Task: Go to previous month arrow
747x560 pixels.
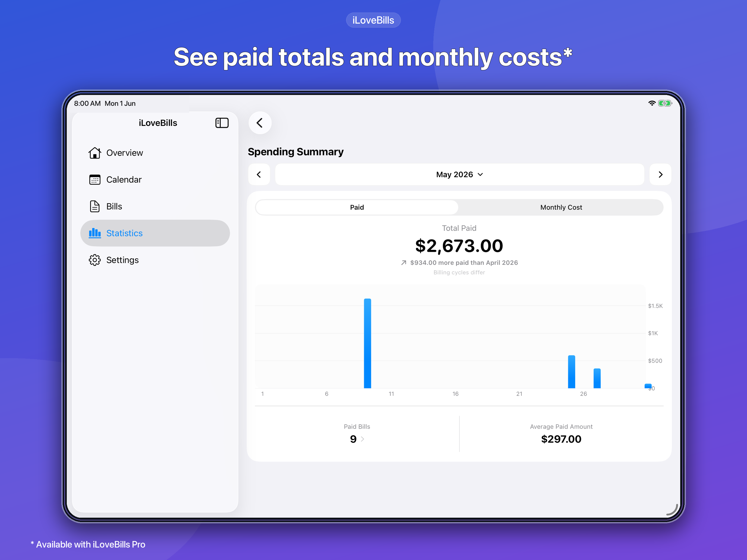Action: pos(259,174)
